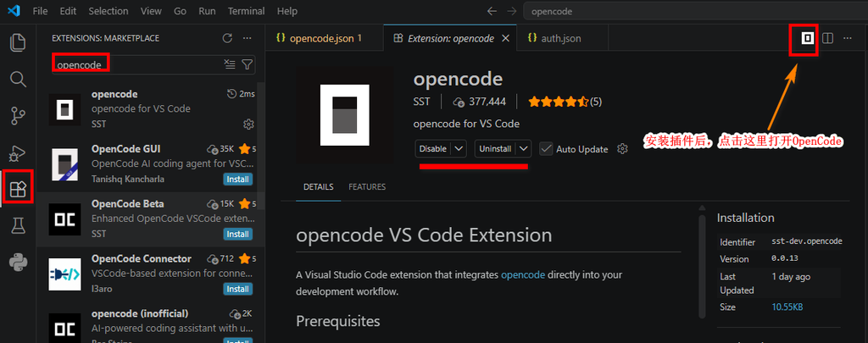Install the OpenCode Connector extension

(x=237, y=289)
